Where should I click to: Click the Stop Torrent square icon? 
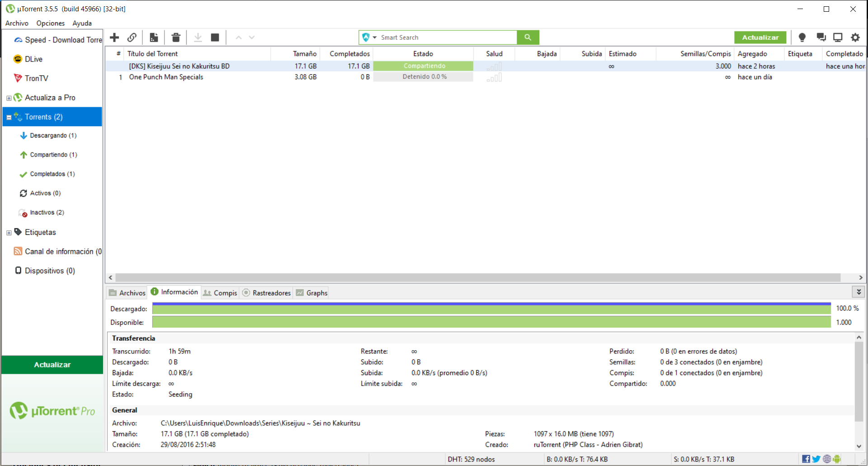tap(215, 38)
